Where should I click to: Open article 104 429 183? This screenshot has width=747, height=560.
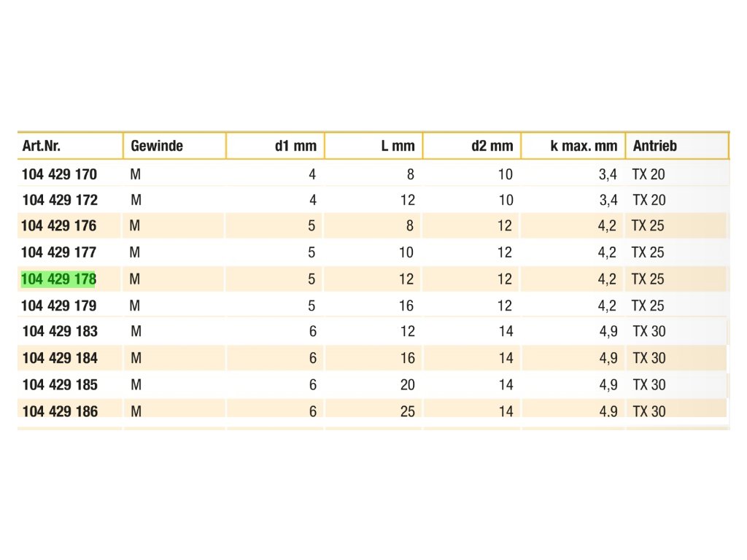tap(60, 331)
